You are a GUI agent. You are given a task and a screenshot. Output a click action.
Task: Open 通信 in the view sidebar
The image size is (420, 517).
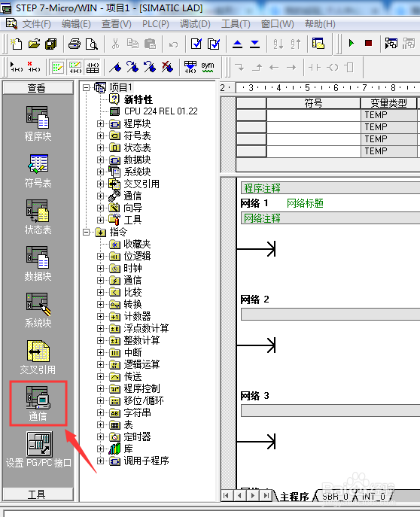38,403
